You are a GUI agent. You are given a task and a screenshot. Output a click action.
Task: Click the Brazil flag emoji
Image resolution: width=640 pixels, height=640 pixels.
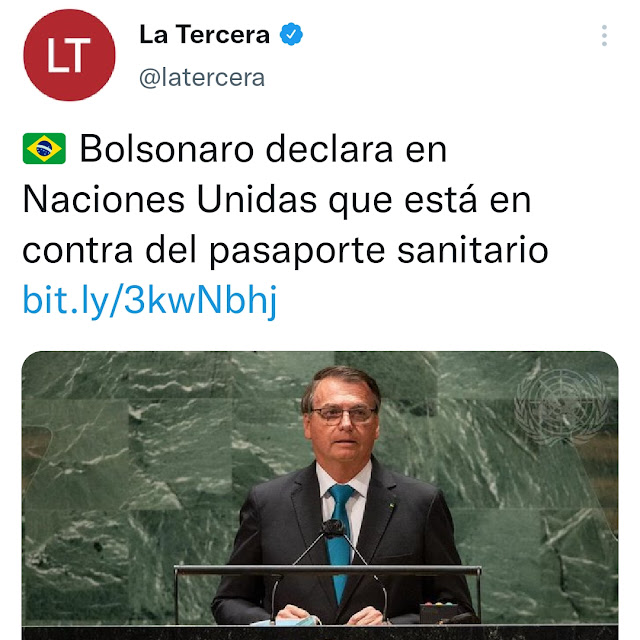coord(44,149)
